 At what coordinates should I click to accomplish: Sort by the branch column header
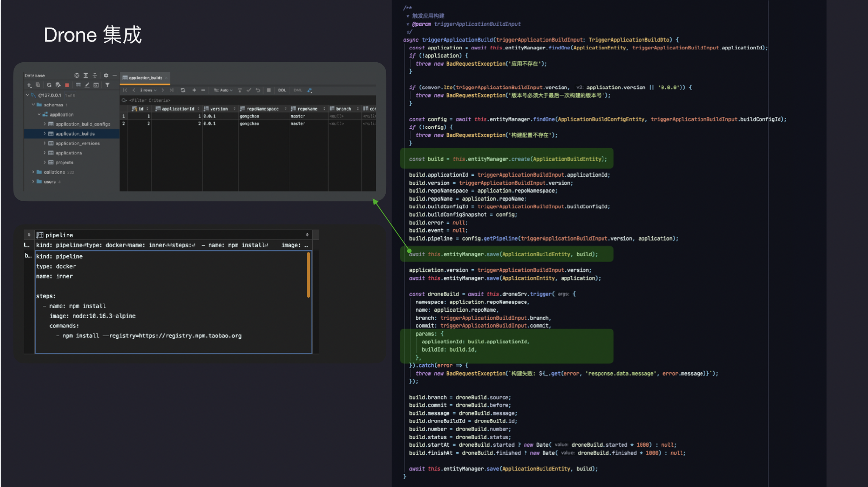(x=345, y=109)
